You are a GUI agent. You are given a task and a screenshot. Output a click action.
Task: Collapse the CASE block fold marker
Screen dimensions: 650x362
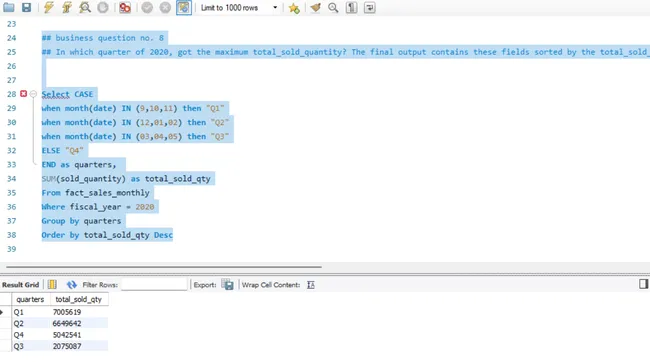pos(33,94)
